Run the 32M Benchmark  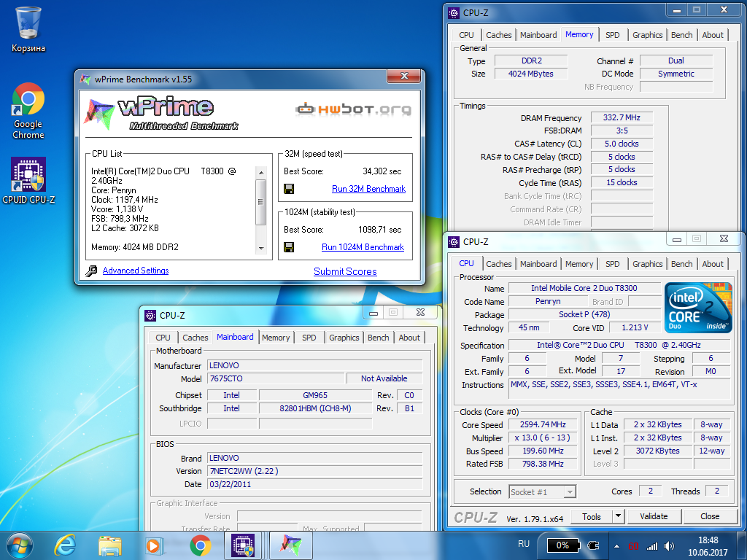(x=368, y=189)
